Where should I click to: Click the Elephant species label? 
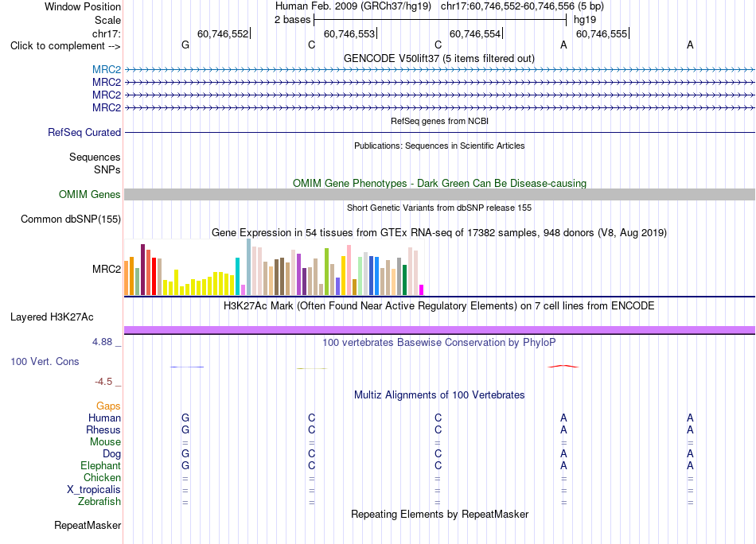(x=101, y=466)
